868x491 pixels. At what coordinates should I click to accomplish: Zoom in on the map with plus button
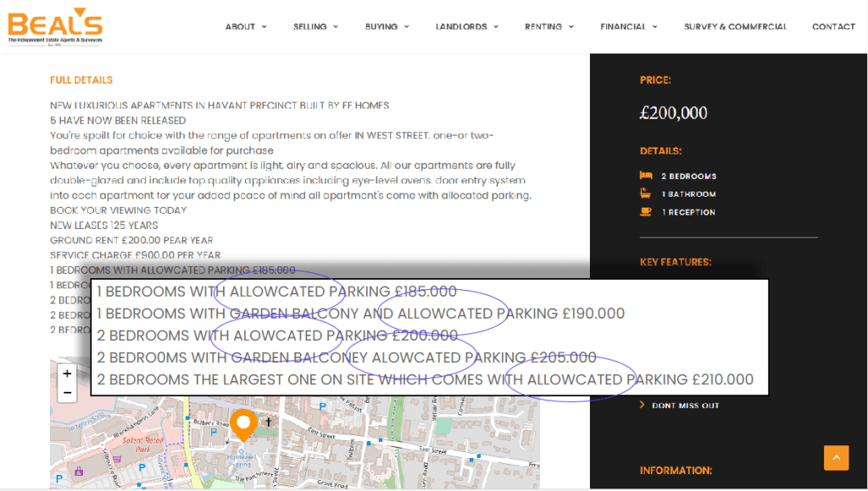point(67,374)
